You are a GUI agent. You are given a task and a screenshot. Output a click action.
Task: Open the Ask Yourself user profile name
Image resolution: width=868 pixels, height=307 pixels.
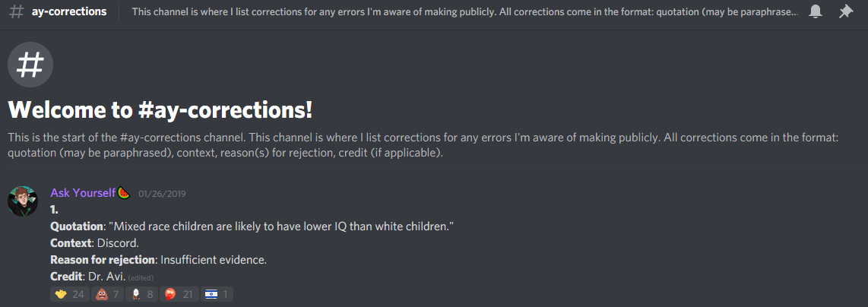(83, 192)
